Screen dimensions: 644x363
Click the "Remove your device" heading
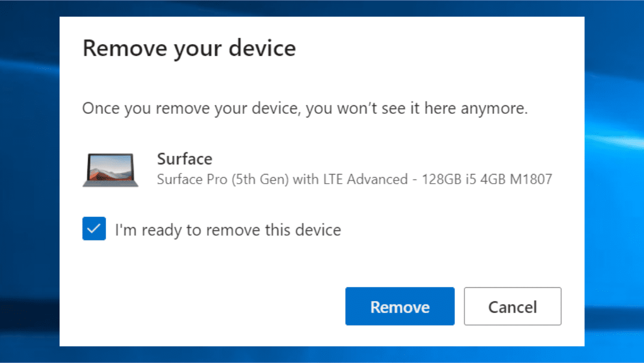[x=189, y=48]
